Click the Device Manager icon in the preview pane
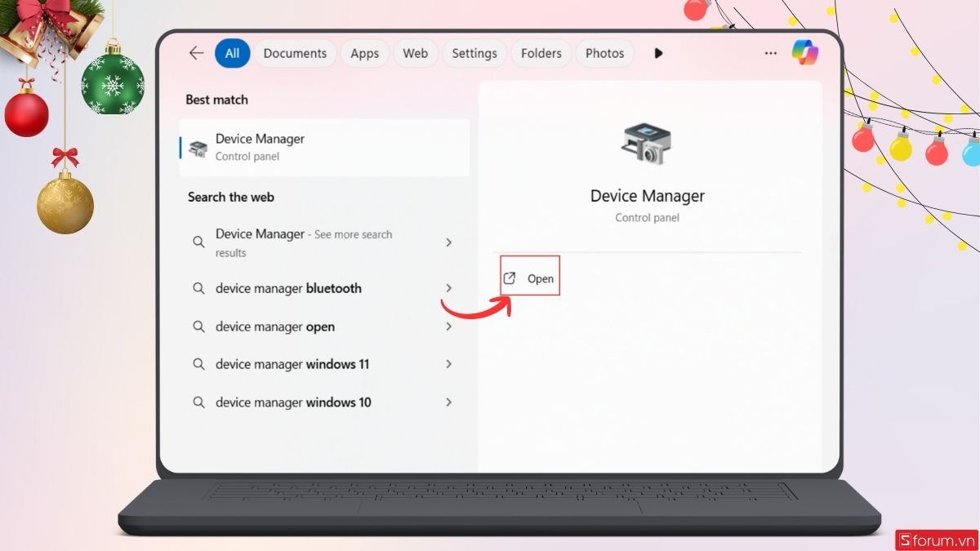 click(x=647, y=144)
